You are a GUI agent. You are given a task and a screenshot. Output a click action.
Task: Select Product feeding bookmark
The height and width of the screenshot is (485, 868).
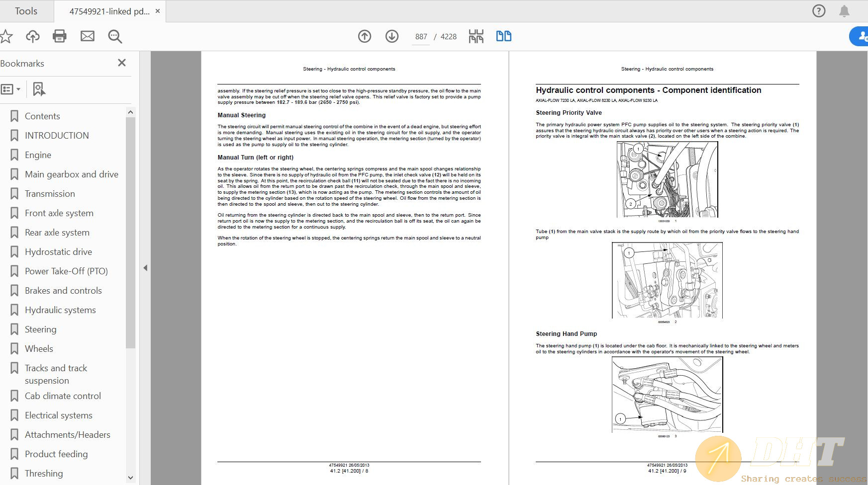point(56,454)
